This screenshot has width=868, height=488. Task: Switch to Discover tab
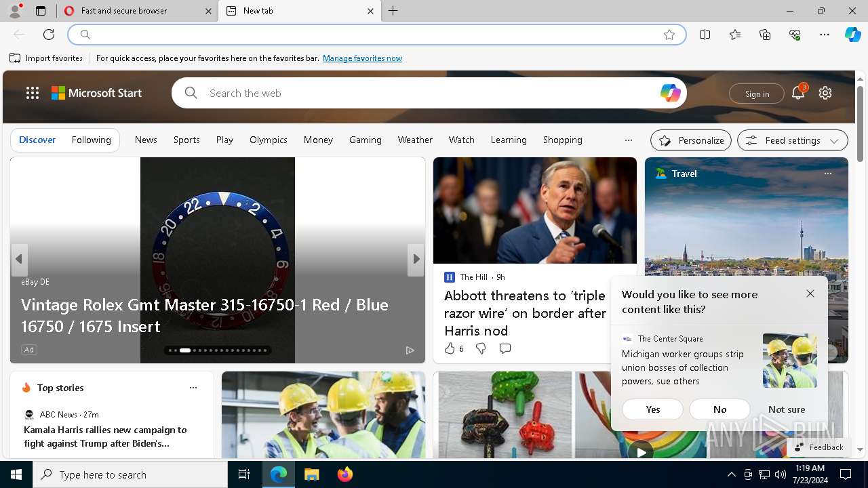(x=37, y=140)
